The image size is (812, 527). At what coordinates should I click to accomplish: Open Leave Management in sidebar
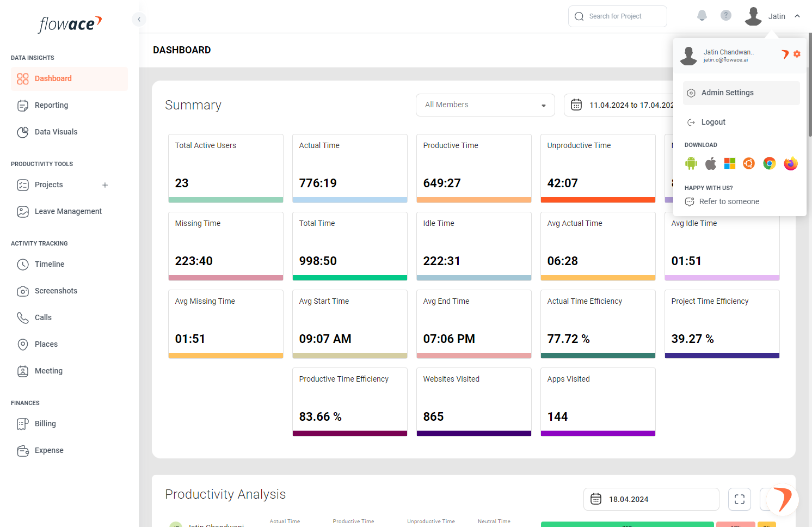point(69,211)
